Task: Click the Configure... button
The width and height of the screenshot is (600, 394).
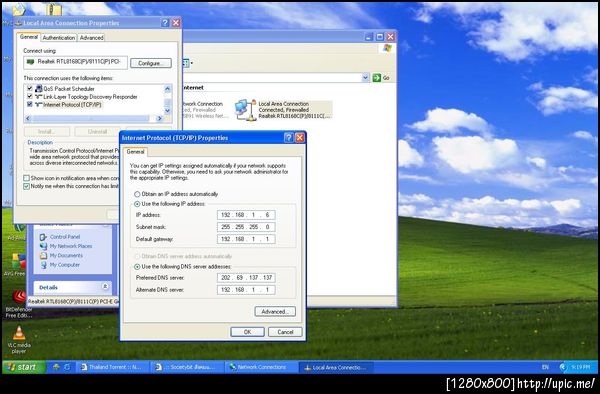Action: tap(151, 63)
